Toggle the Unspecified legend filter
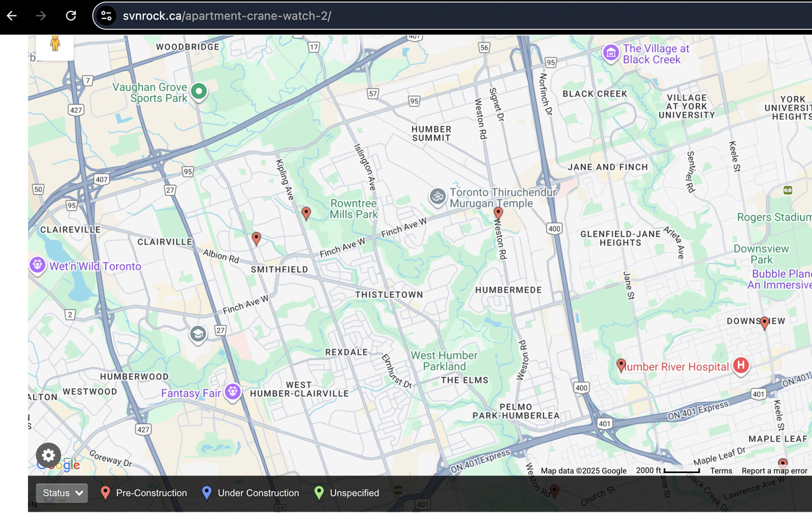The width and height of the screenshot is (812, 518). point(346,493)
